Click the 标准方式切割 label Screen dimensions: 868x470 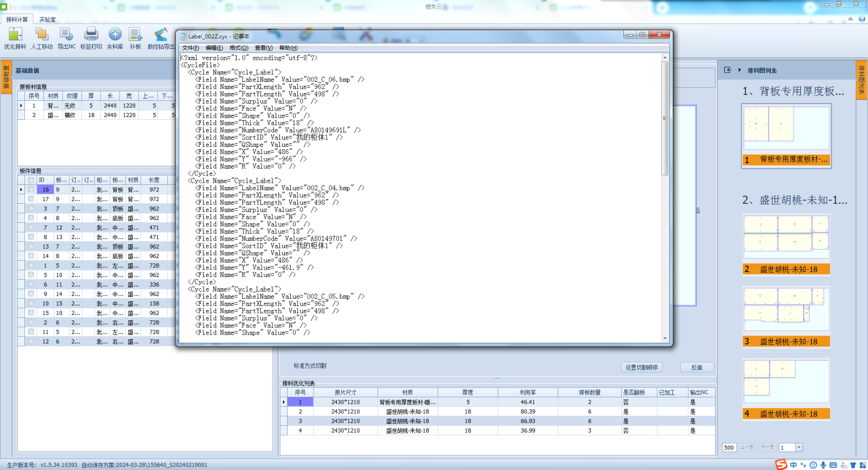pyautogui.click(x=310, y=366)
